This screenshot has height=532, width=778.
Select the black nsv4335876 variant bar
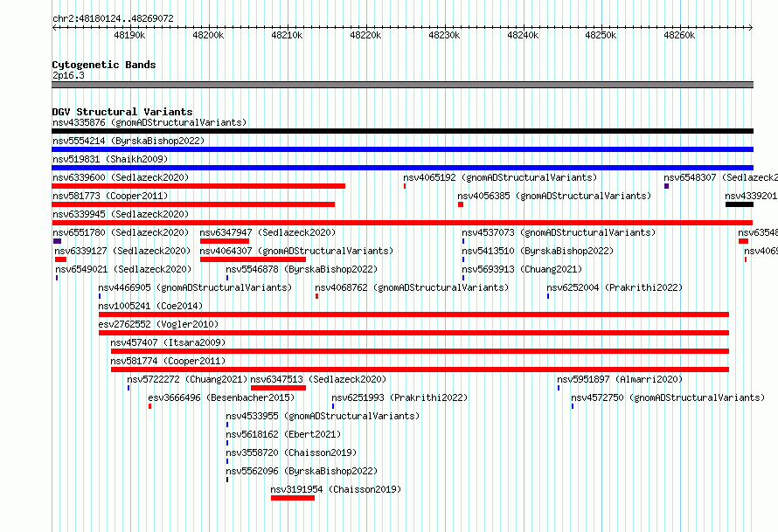click(x=402, y=131)
